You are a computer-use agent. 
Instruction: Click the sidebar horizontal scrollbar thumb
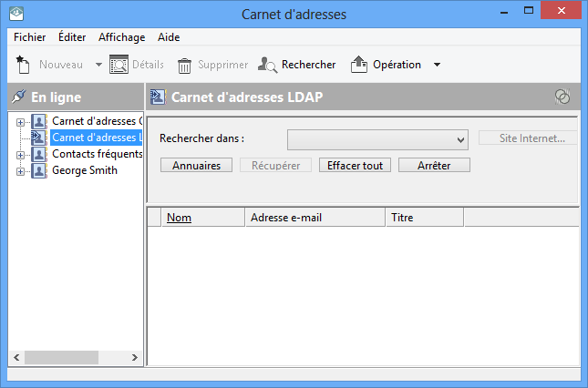coord(61,358)
